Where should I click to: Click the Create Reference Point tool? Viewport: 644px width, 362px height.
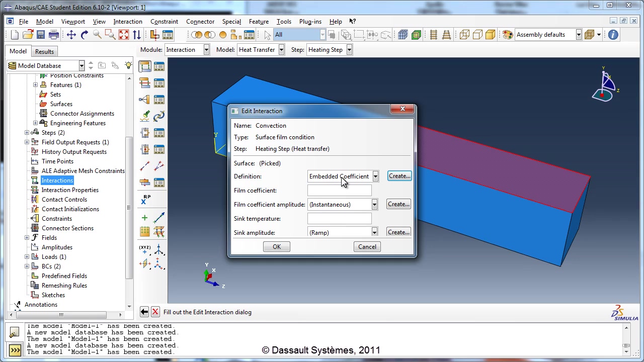point(145,200)
